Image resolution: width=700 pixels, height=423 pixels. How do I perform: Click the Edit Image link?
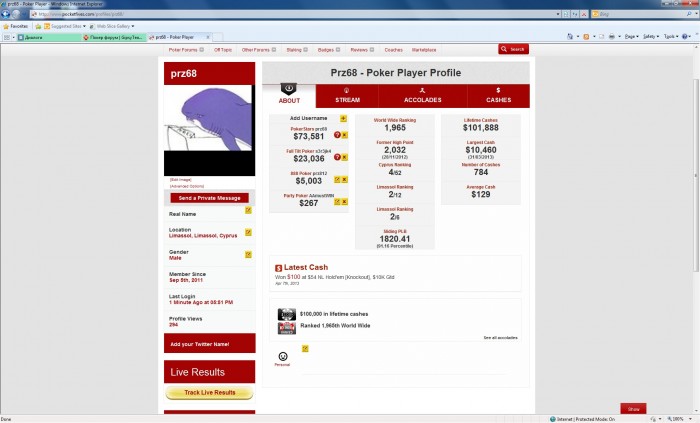181,180
